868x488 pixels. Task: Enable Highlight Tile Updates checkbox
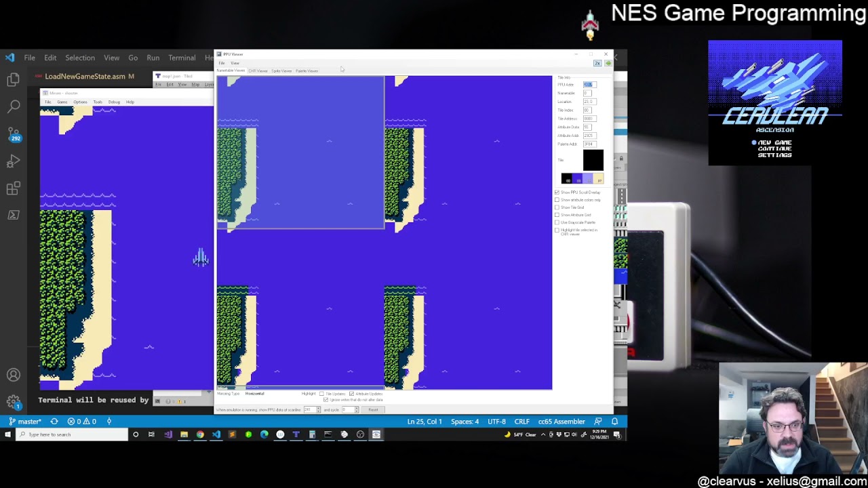[322, 394]
